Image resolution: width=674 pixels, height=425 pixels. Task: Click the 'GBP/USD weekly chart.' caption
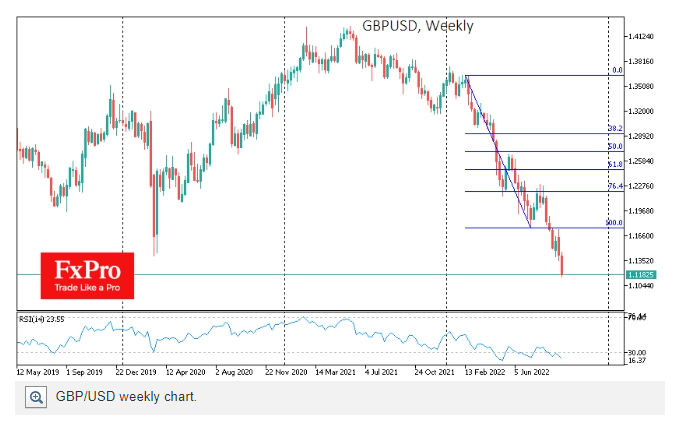coord(126,396)
